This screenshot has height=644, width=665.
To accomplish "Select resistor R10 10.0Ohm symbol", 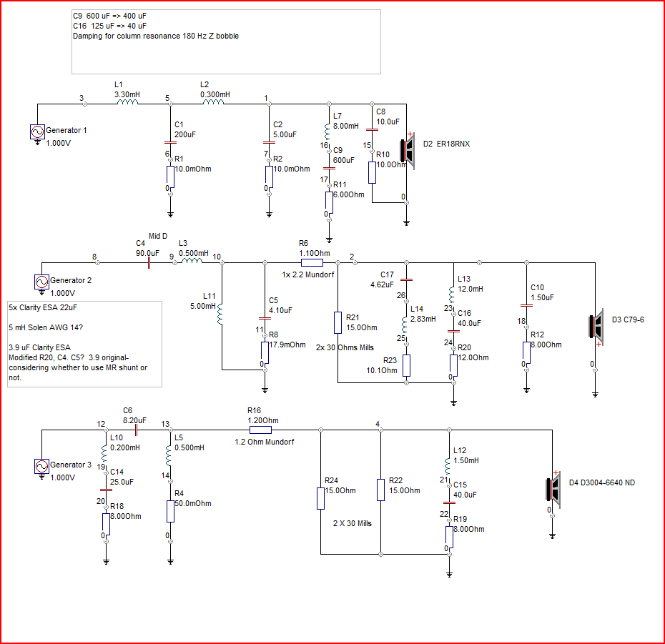I will click(372, 172).
